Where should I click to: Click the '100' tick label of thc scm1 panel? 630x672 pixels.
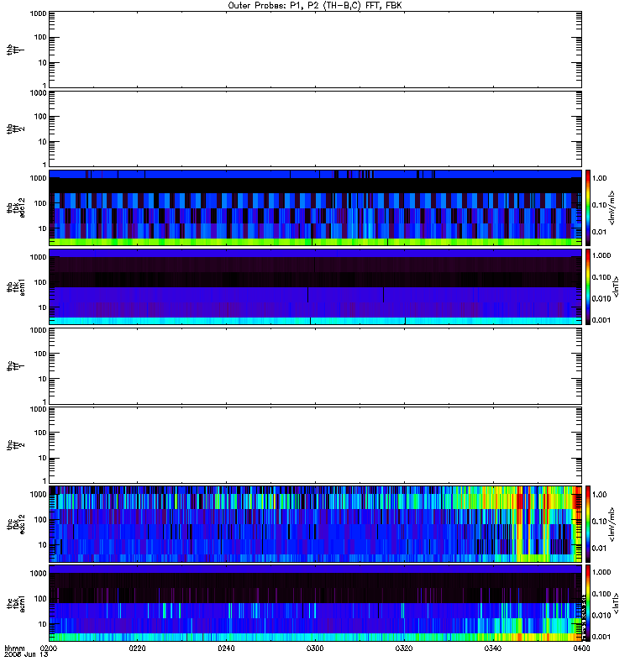40,598
